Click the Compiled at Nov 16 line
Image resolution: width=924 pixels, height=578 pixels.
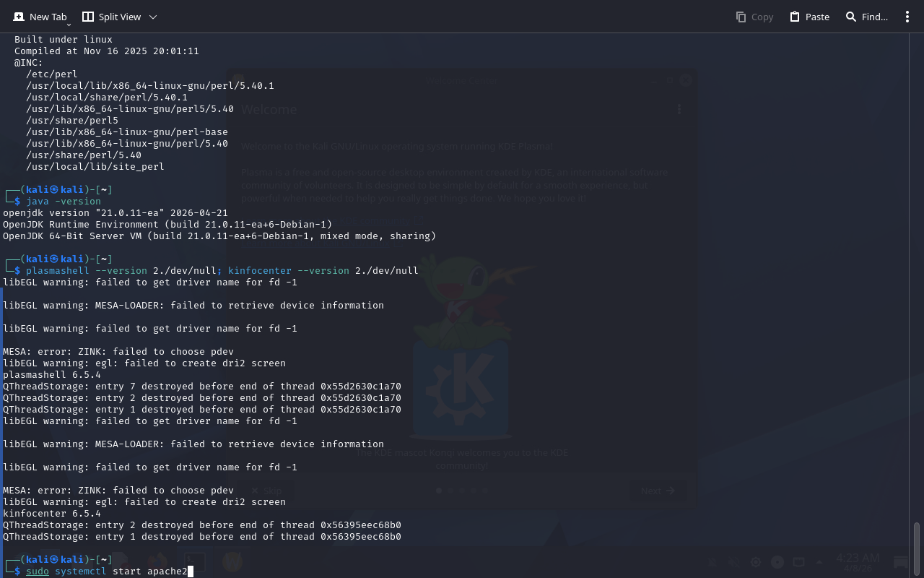click(x=107, y=51)
